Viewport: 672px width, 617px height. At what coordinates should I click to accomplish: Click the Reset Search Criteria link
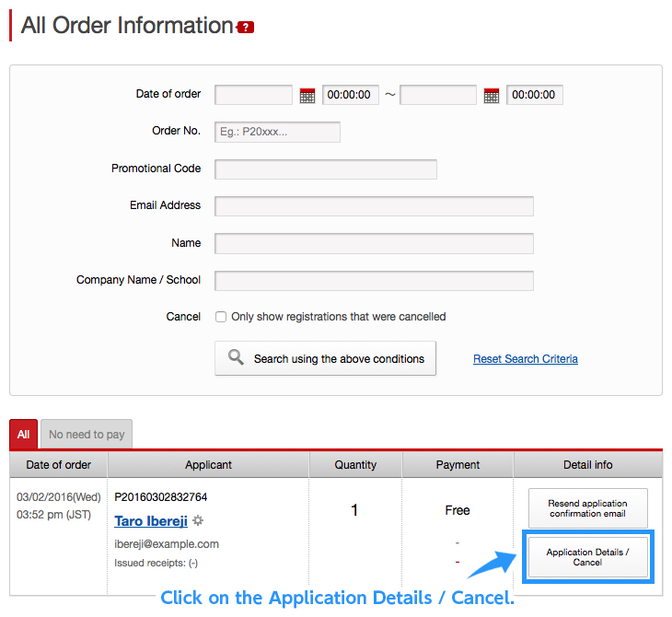tap(526, 359)
